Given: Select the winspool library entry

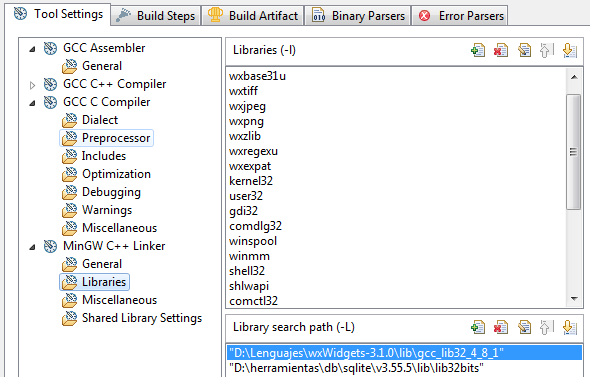Looking at the screenshot, I should point(253,241).
